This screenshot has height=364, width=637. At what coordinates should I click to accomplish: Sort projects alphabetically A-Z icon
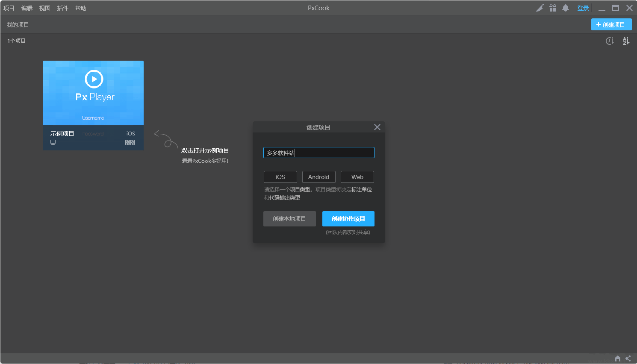(626, 41)
